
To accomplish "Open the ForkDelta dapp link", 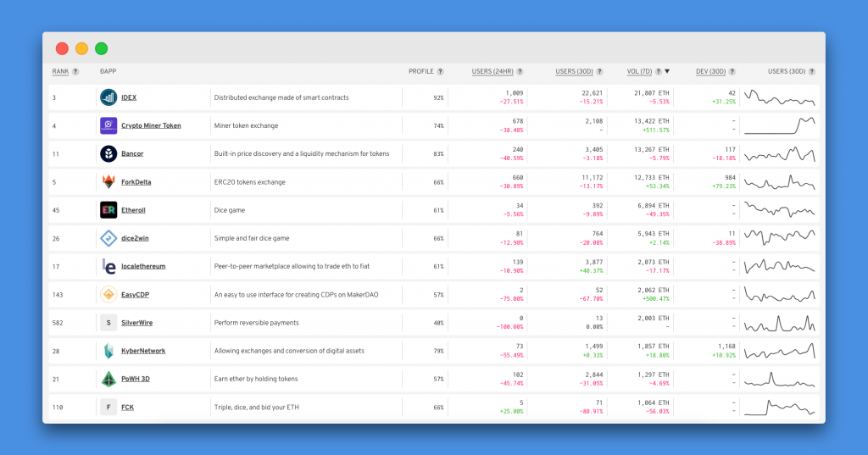I will tap(136, 182).
